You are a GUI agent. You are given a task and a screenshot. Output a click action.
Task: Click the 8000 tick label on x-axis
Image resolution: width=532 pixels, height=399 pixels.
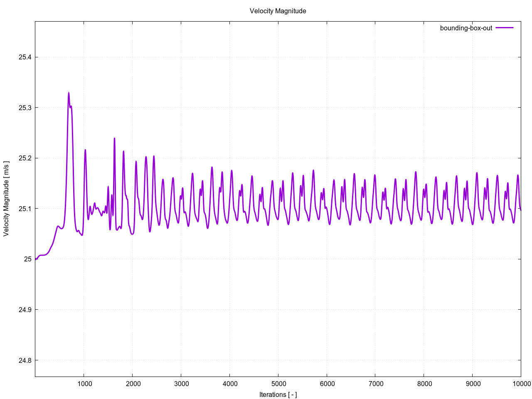pyautogui.click(x=424, y=384)
